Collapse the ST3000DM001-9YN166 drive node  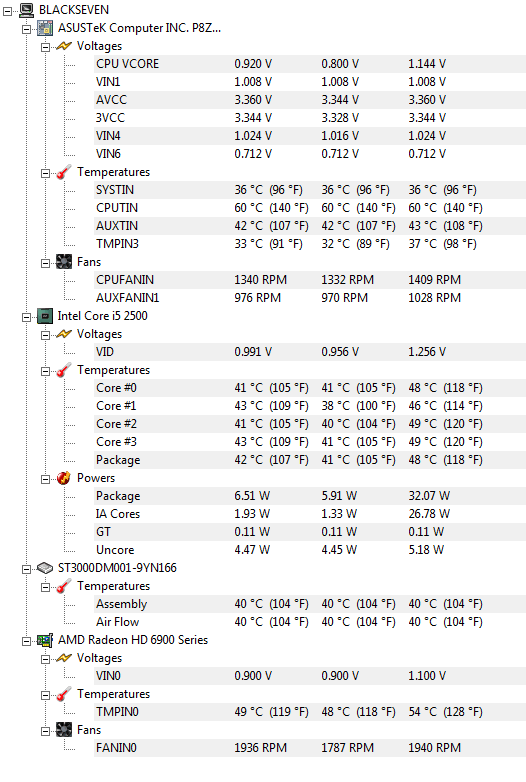click(x=26, y=570)
